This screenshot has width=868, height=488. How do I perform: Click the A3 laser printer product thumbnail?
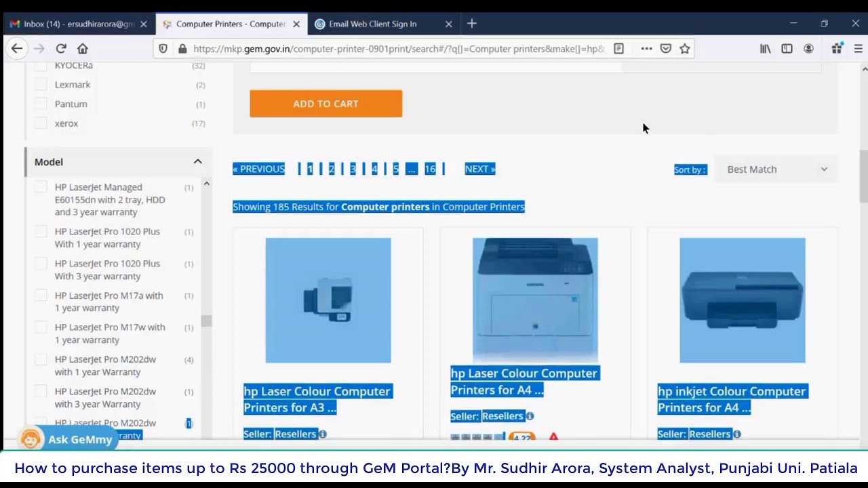click(328, 300)
